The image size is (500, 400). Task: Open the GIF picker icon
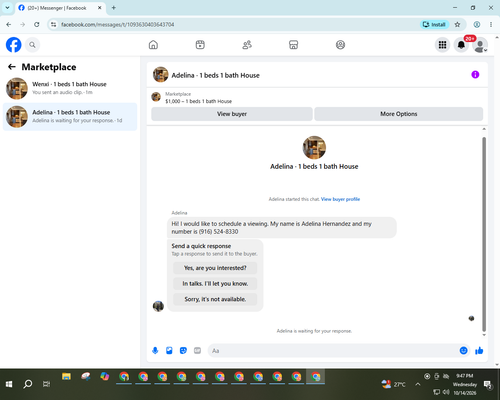(197, 351)
